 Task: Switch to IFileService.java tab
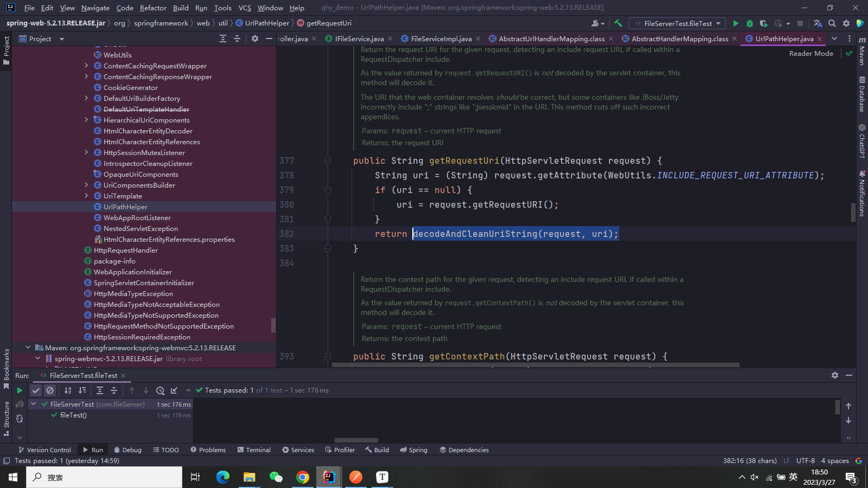[359, 38]
